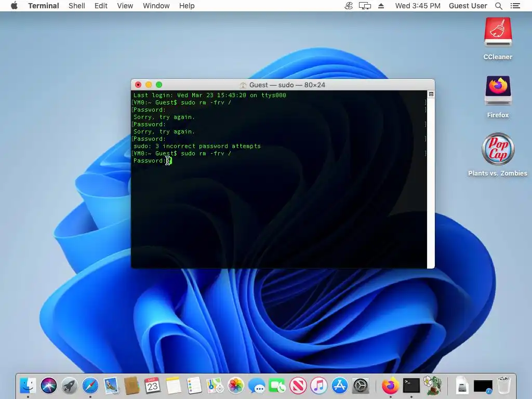
Task: Click first 'Sorry, try again.' message
Action: (164, 117)
